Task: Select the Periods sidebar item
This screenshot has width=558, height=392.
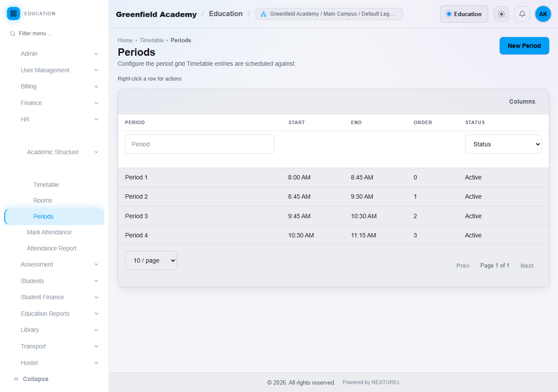Action: click(x=54, y=216)
